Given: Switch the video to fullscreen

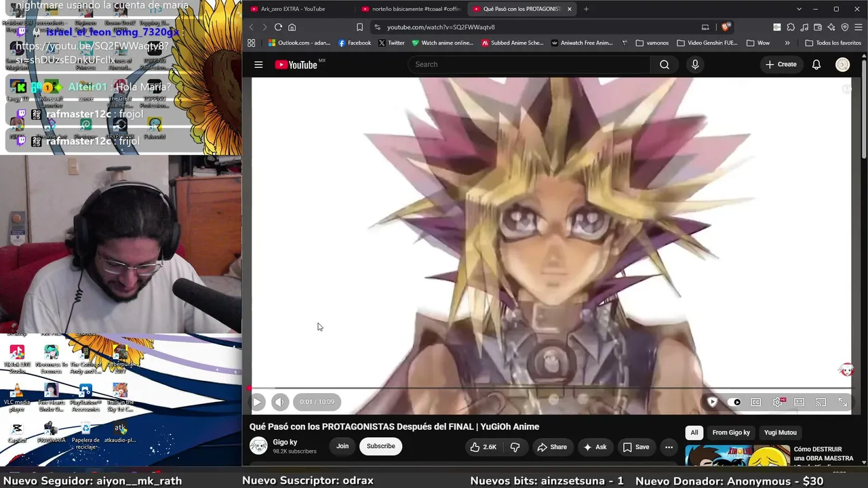Looking at the screenshot, I should 842,402.
